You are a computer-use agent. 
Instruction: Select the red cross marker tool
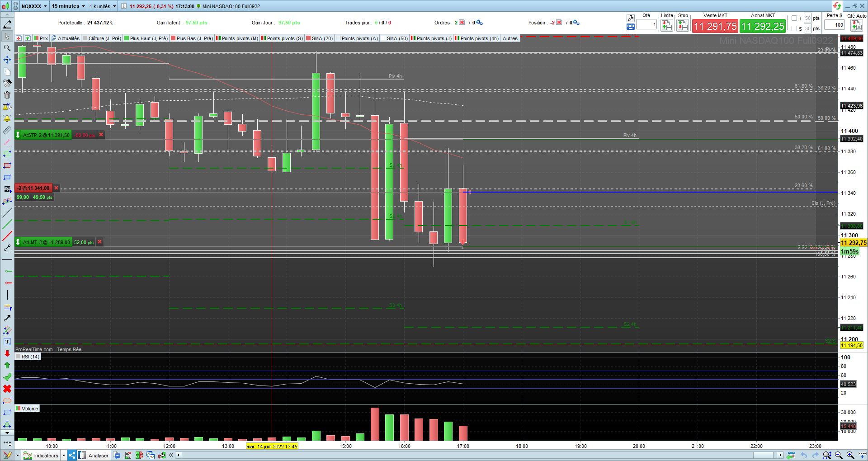tap(7, 389)
